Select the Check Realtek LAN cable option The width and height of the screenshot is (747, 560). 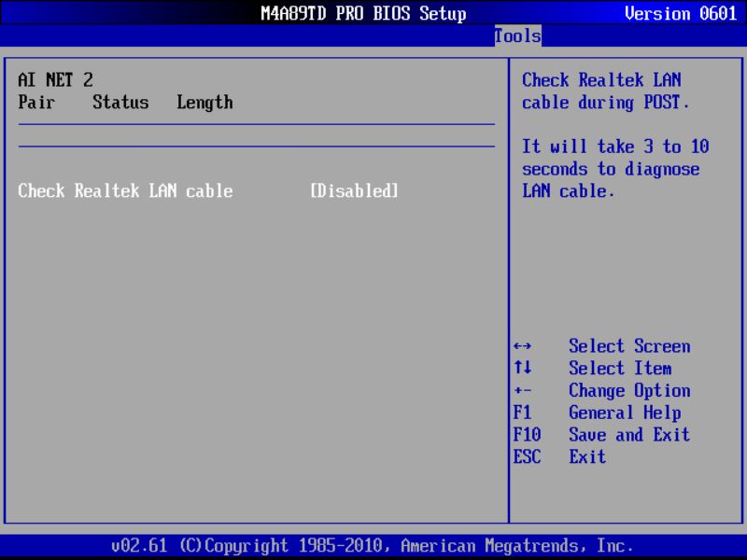pyautogui.click(x=125, y=190)
